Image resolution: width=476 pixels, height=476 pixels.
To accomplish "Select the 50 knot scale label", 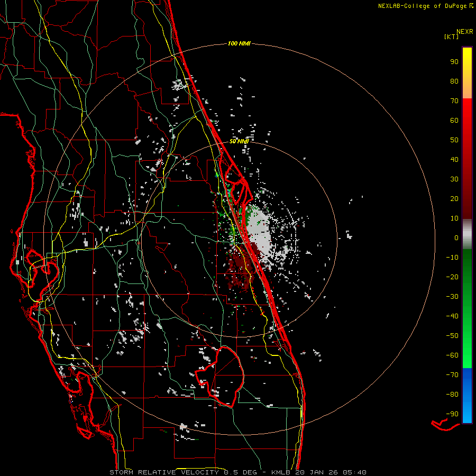I will [x=454, y=140].
